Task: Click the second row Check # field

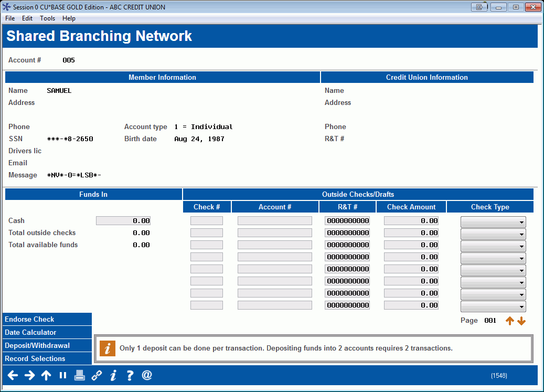Action: point(207,233)
